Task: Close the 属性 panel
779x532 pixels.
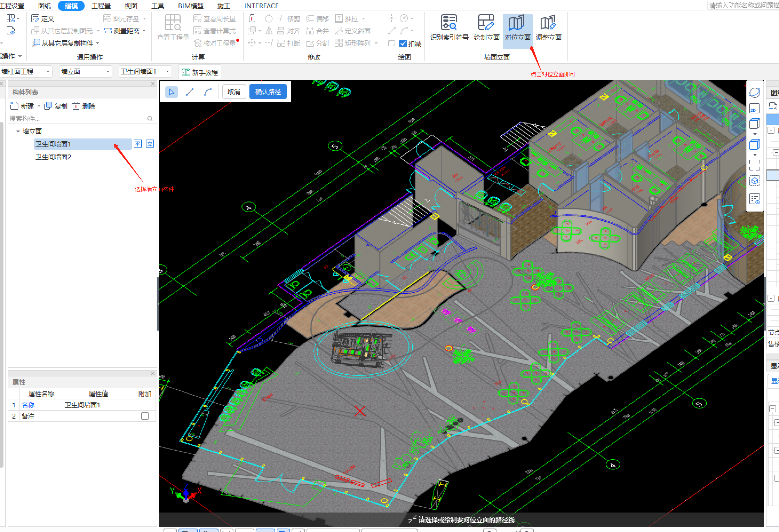Action: (153, 374)
